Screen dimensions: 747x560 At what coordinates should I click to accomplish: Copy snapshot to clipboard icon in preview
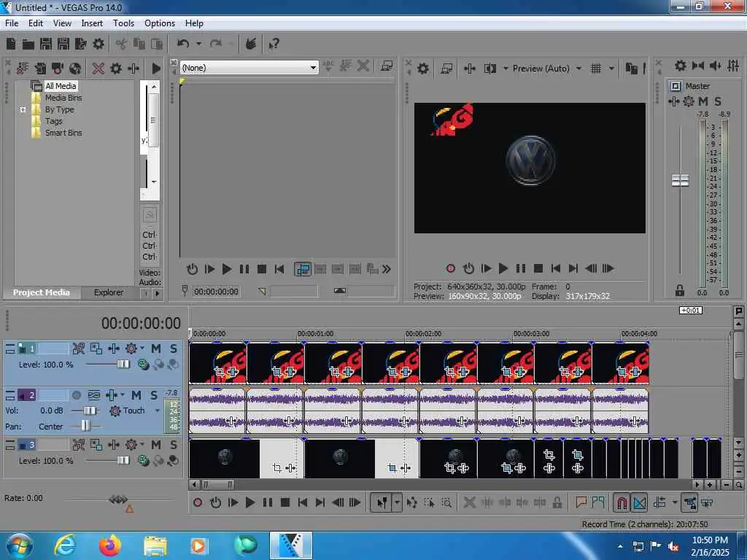click(631, 69)
